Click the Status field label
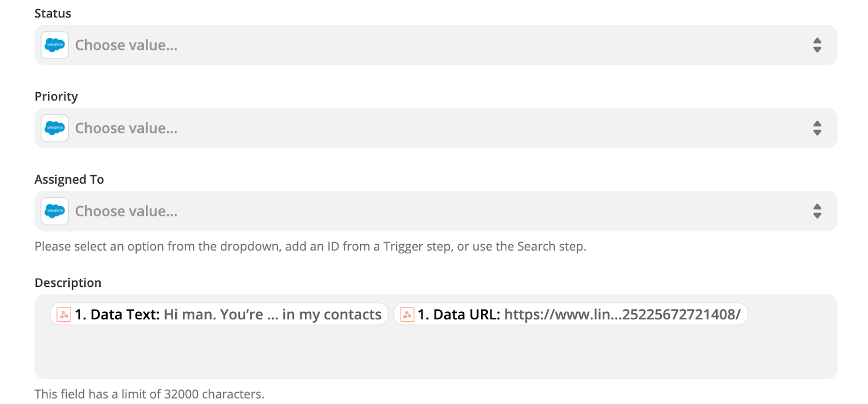The width and height of the screenshot is (868, 404). point(53,14)
